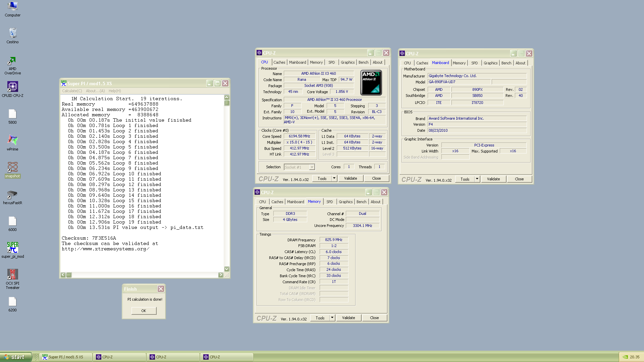
Task: Switch to the third CPU-Z taskbar button
Action: [227, 357]
